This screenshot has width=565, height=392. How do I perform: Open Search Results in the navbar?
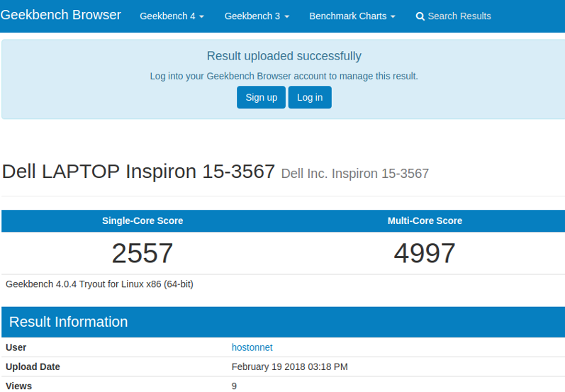tap(453, 16)
